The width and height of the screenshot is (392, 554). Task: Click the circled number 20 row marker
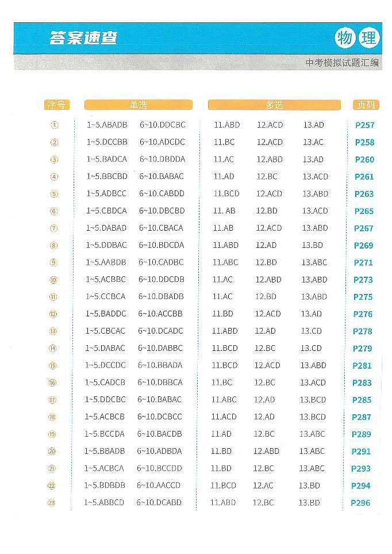tap(52, 452)
